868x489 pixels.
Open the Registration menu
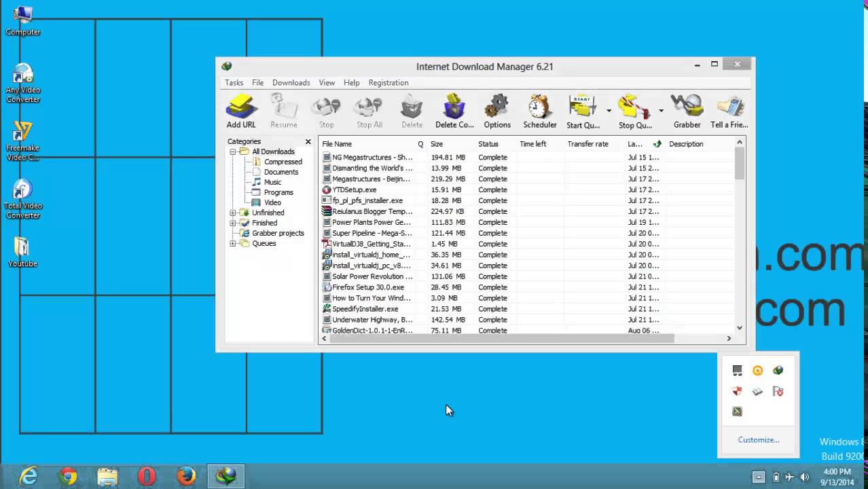[x=388, y=82]
